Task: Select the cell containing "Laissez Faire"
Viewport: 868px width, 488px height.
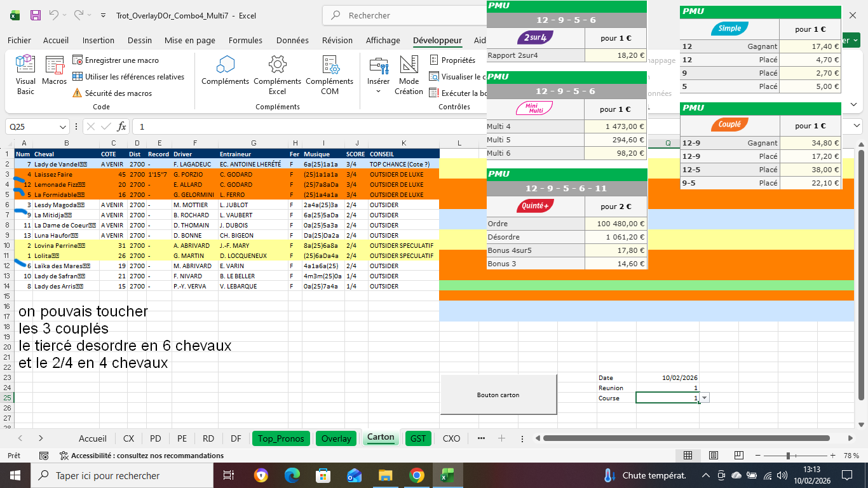Action: click(x=66, y=174)
